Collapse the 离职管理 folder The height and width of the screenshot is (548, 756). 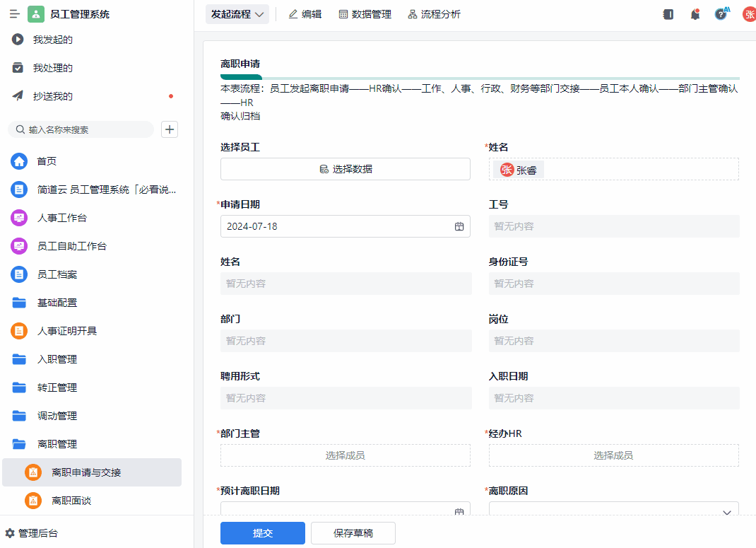[57, 444]
